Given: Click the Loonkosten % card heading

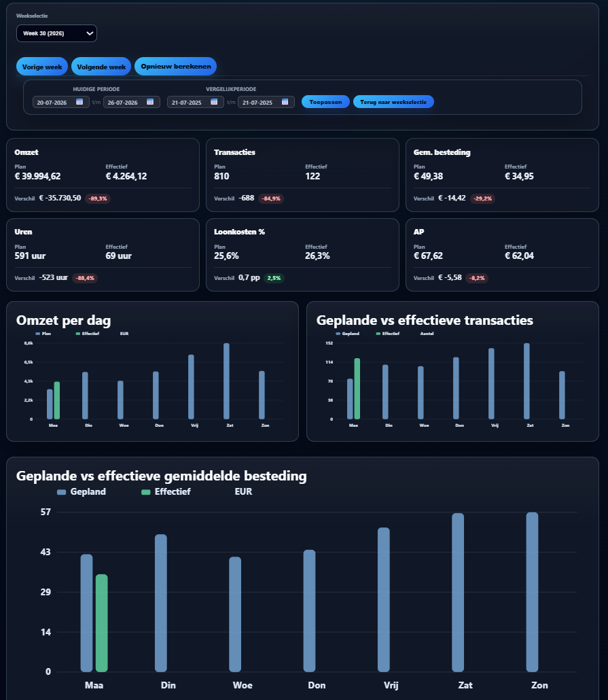Looking at the screenshot, I should pos(239,232).
